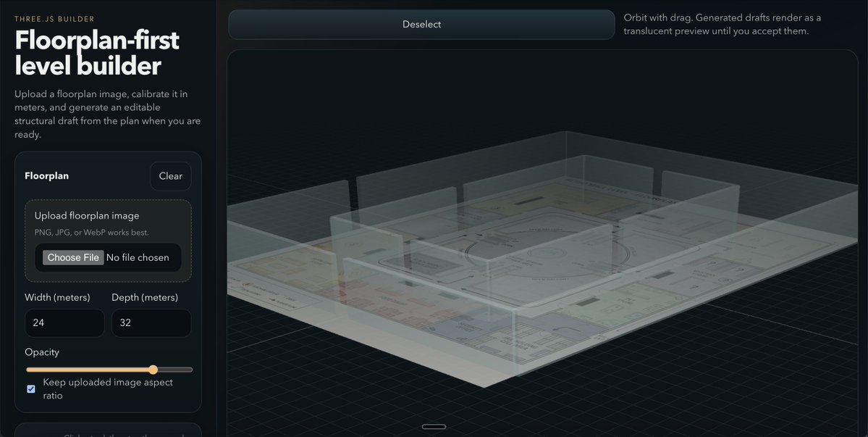The width and height of the screenshot is (868, 437).
Task: Click the viewport bottom handle pill
Action: click(434, 427)
